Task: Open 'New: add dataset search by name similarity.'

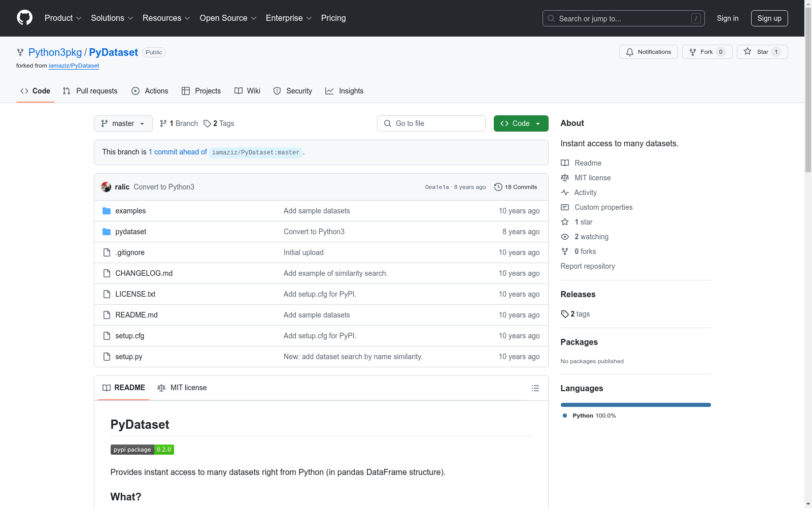Action: 353,357
